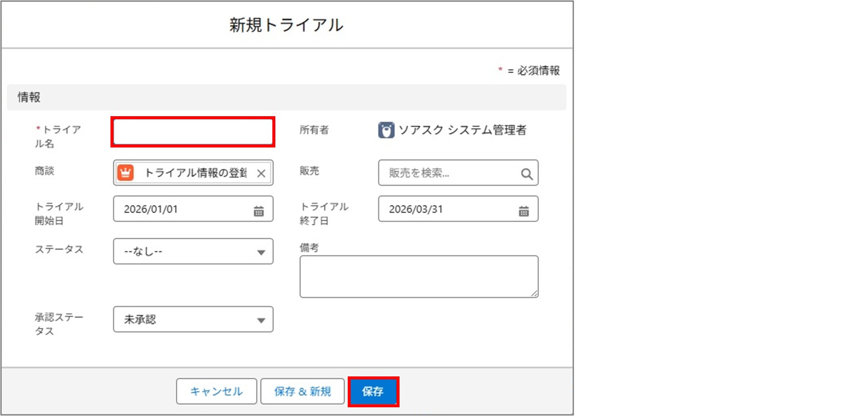Image resolution: width=868 pixels, height=418 pixels.
Task: Open the 承認ステータス dropdown
Action: (x=193, y=319)
